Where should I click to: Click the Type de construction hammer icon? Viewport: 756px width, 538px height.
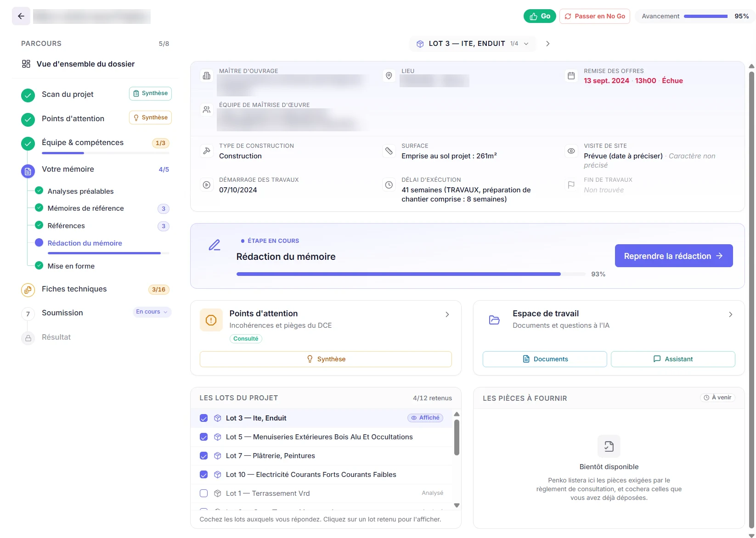pos(207,151)
